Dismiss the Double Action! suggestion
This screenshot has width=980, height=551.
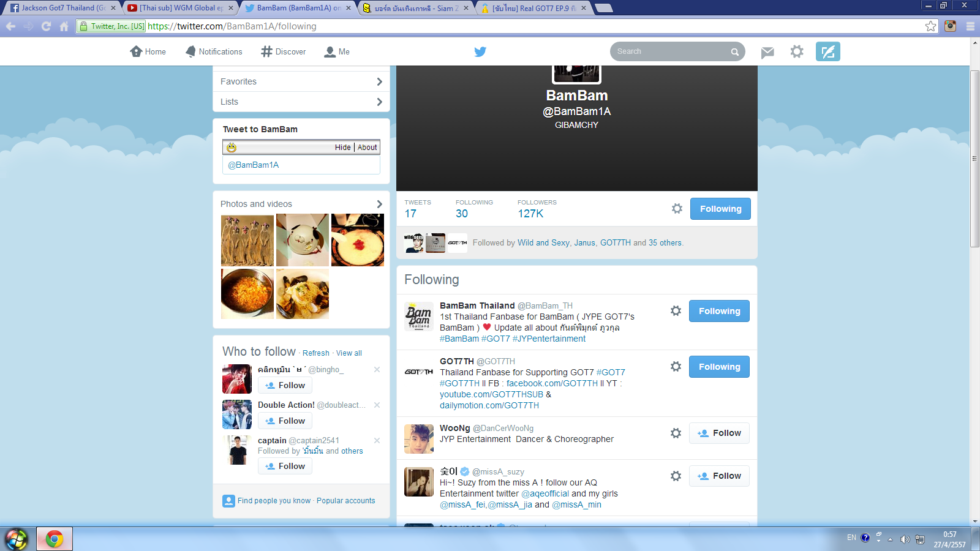tap(377, 405)
